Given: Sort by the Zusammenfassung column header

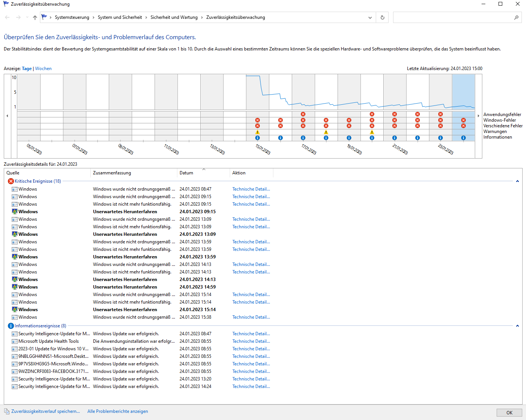Looking at the screenshot, I should pos(134,173).
